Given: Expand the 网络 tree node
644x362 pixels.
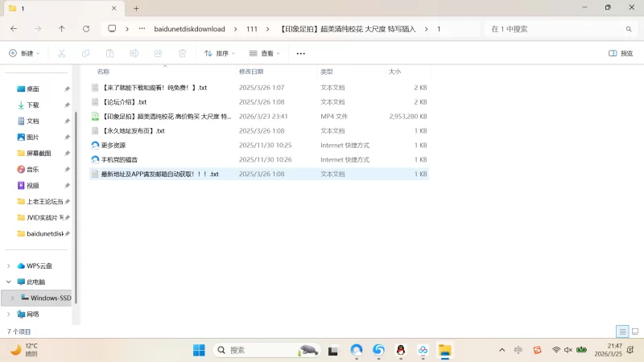Looking at the screenshot, I should [x=9, y=315].
